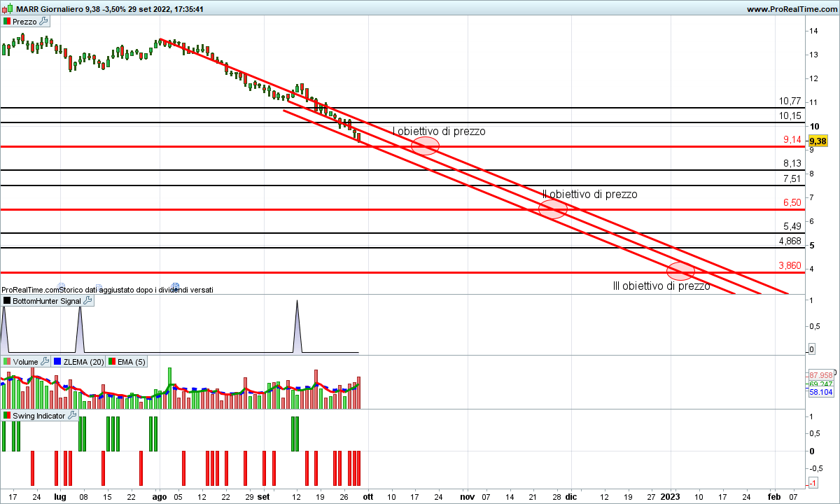Open Swing Indicator settings wrench
This screenshot has height=504, width=840.
(72, 415)
